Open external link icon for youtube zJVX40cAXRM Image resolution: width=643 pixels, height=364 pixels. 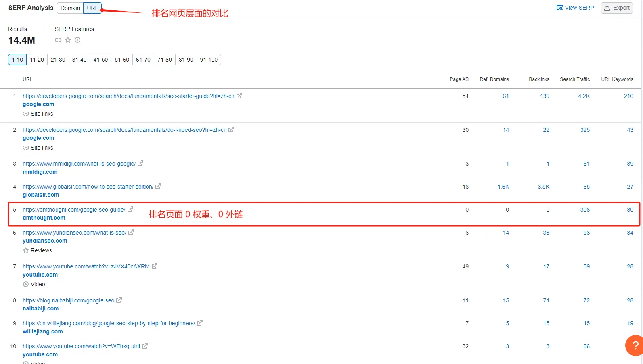[x=155, y=266]
